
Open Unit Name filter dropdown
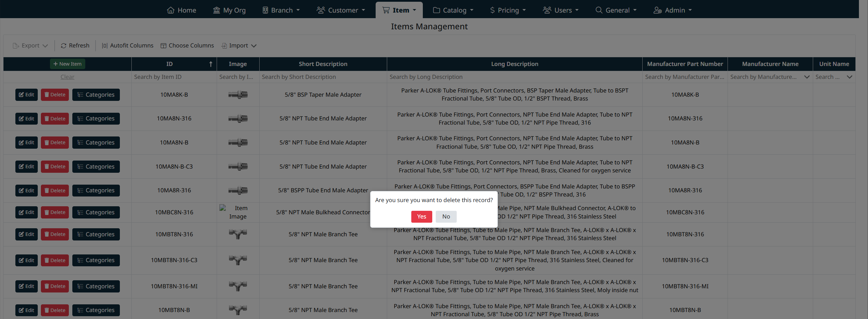849,77
